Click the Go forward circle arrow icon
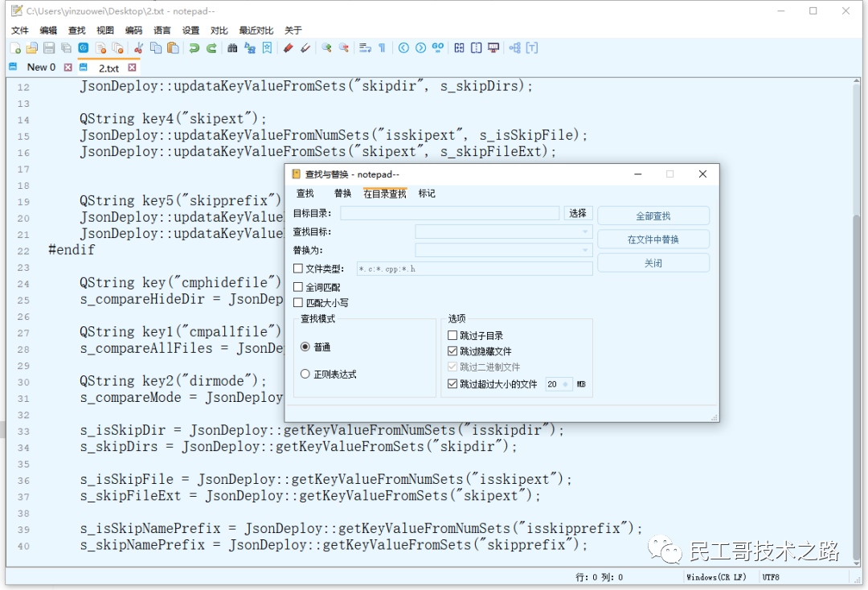This screenshot has height=590, width=868. pos(420,48)
